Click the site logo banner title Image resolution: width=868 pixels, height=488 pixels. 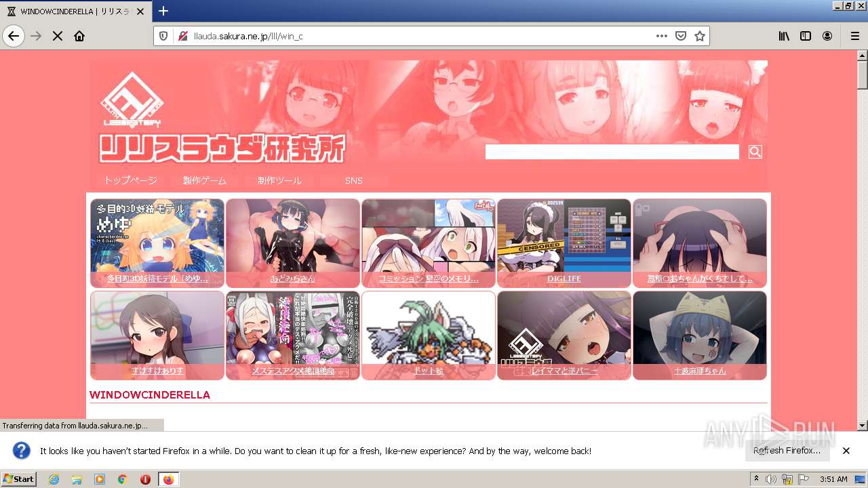click(x=222, y=148)
